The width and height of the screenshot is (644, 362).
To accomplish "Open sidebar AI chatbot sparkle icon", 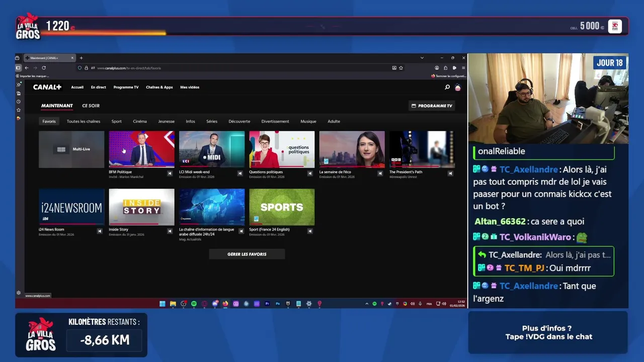I will click(x=19, y=84).
